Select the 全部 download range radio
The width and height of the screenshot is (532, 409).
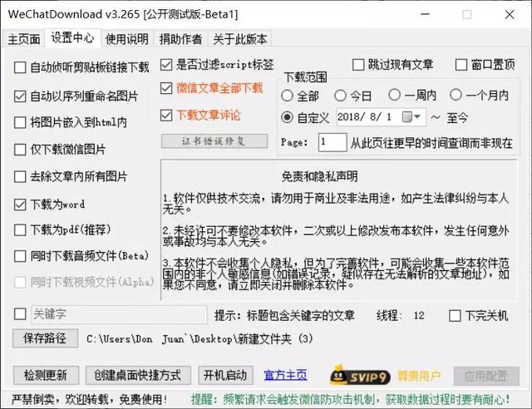288,96
